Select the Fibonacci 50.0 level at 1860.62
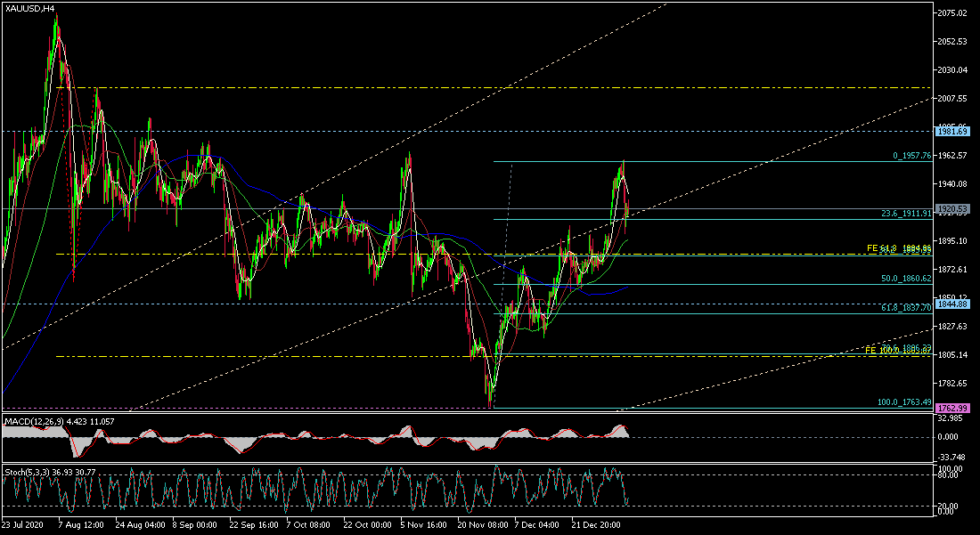 (x=906, y=279)
